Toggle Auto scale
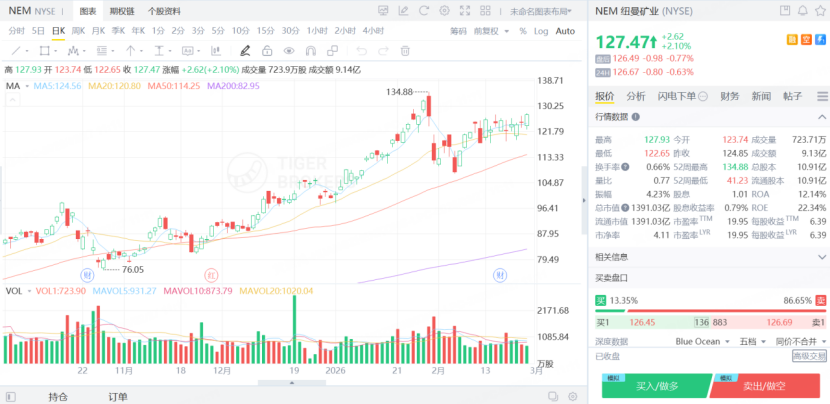Viewport: 830px width, 404px height. [565, 31]
